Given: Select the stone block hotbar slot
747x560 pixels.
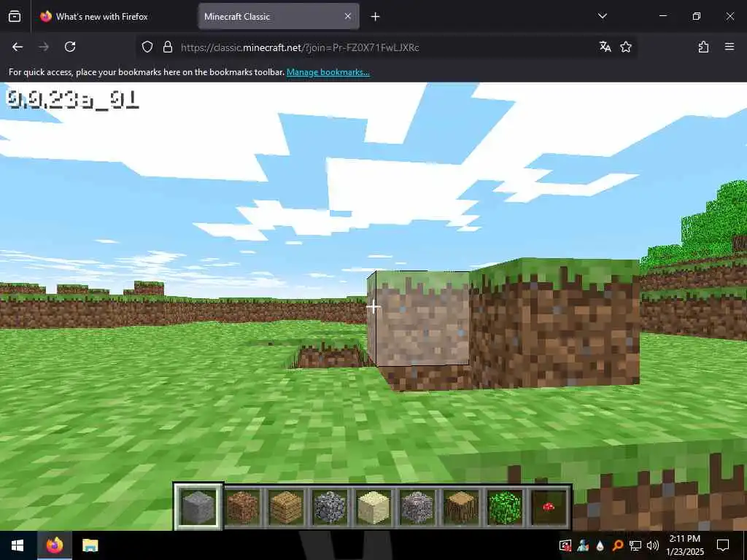Looking at the screenshot, I should (198, 507).
